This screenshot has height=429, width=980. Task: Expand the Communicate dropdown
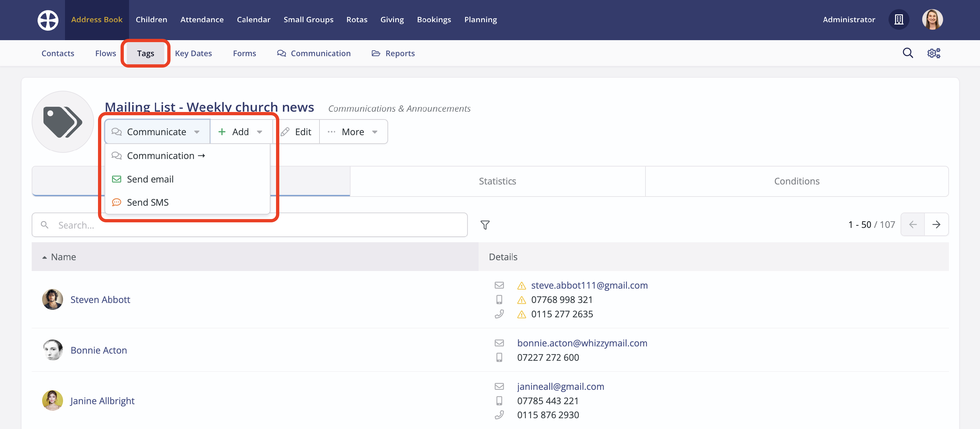tap(157, 132)
